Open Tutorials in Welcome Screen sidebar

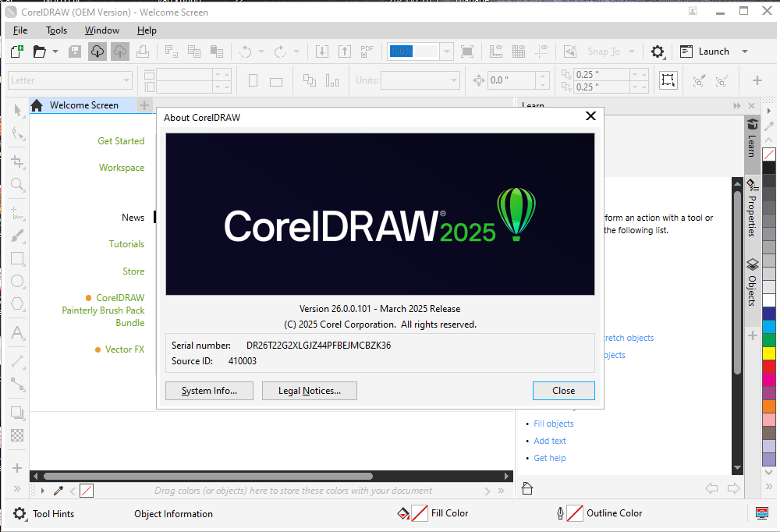[x=127, y=244]
